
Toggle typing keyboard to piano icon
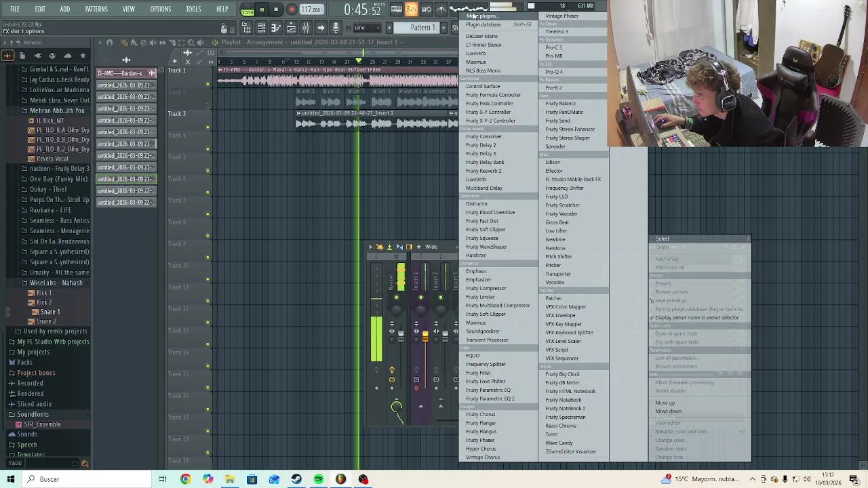tap(396, 9)
